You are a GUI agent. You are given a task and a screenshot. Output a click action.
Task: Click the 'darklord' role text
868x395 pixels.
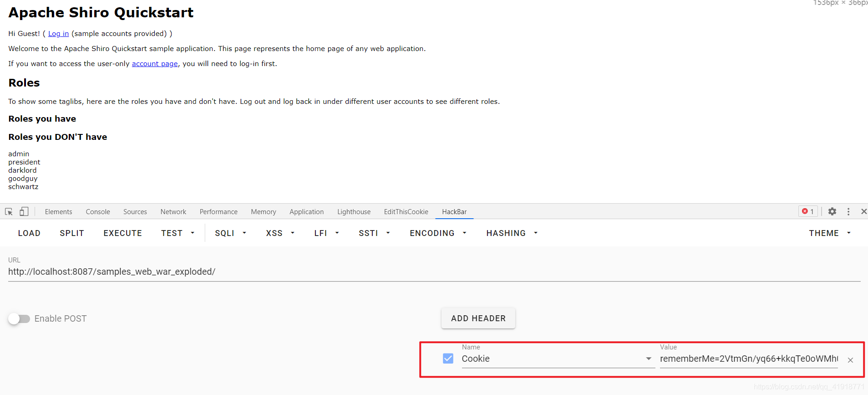click(22, 170)
